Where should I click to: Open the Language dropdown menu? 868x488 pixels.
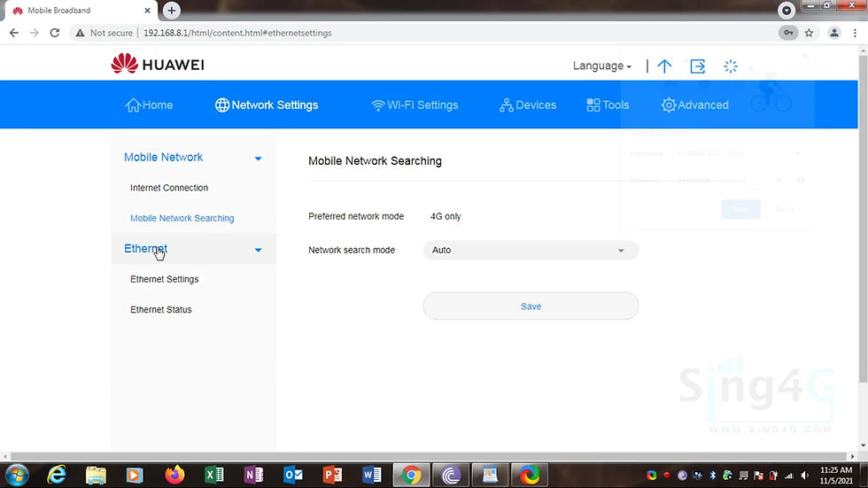click(x=601, y=66)
